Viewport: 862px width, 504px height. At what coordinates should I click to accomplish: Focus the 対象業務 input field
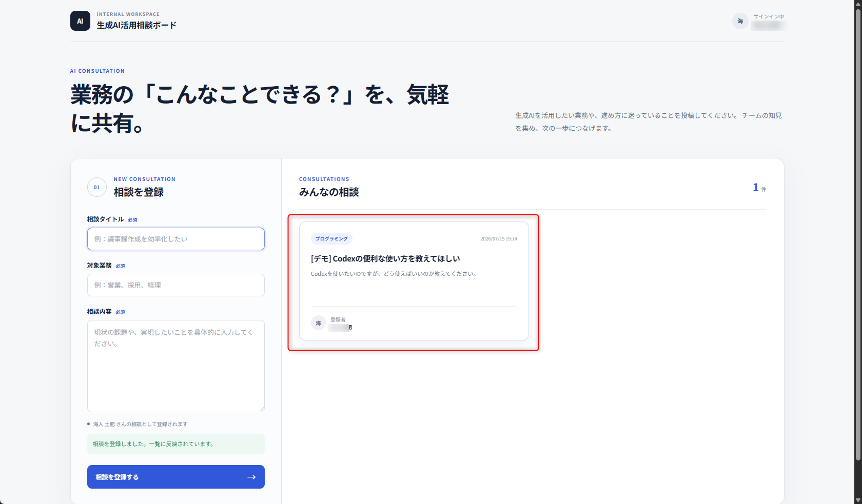[x=176, y=285]
